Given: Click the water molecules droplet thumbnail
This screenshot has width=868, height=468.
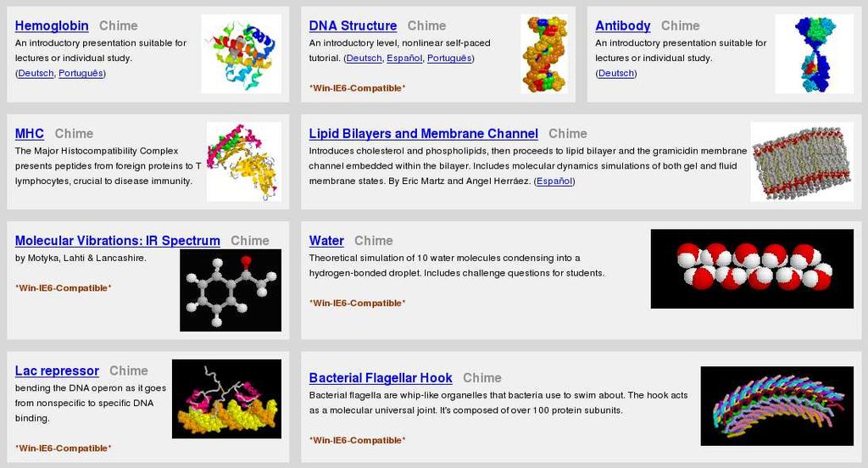Looking at the screenshot, I should click(x=752, y=269).
